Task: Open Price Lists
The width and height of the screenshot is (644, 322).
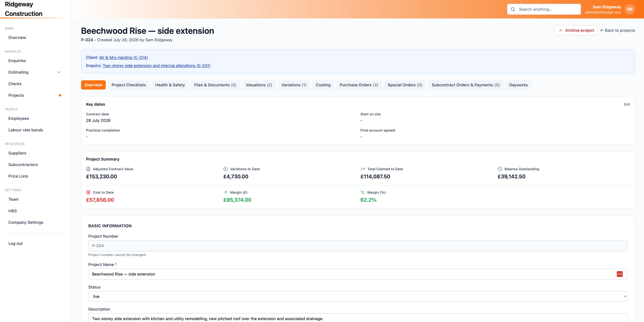Action: [x=18, y=176]
